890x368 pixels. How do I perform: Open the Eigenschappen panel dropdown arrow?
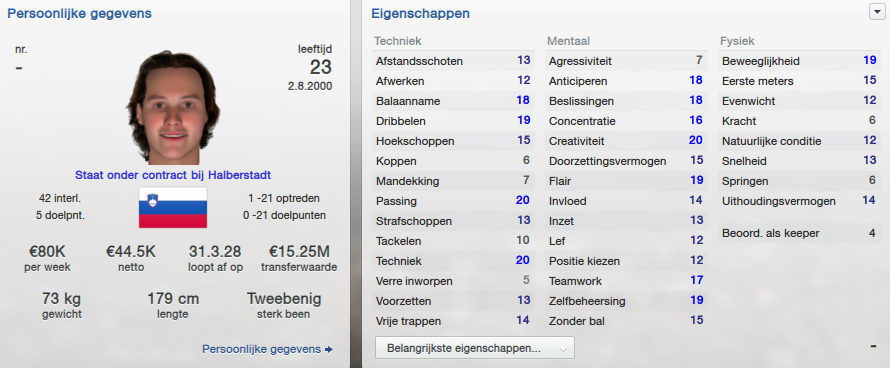876,12
